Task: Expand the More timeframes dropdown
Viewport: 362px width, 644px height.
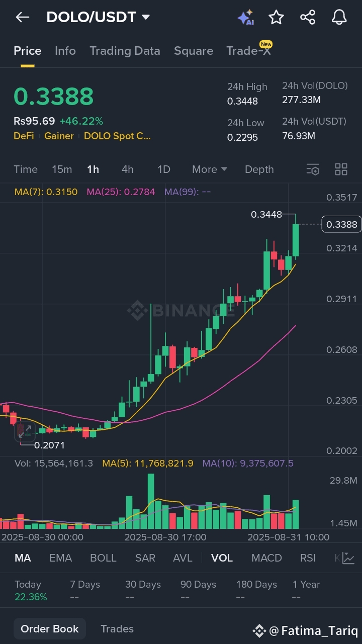Action: 210,169
